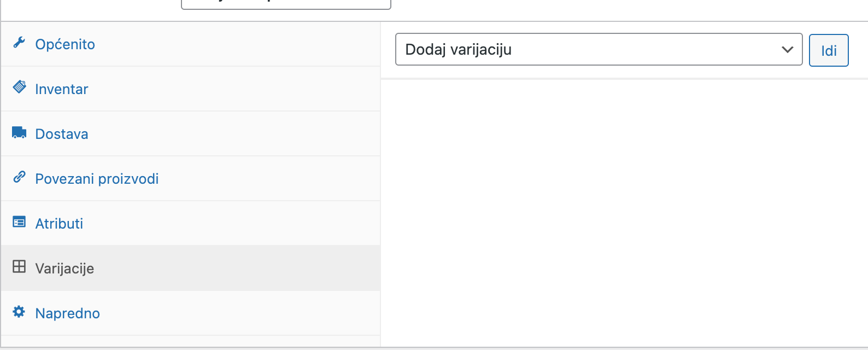
Task: Switch to the Atributi tab
Action: pyautogui.click(x=59, y=223)
